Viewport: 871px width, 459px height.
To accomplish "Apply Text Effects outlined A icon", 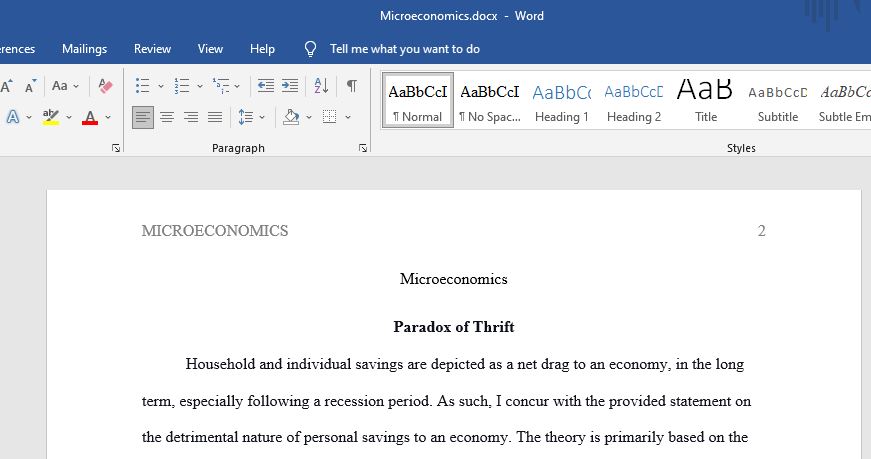I will click(x=13, y=117).
